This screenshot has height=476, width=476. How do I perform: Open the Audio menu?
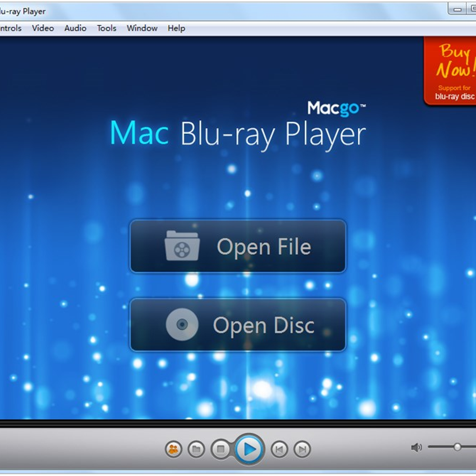[75, 28]
